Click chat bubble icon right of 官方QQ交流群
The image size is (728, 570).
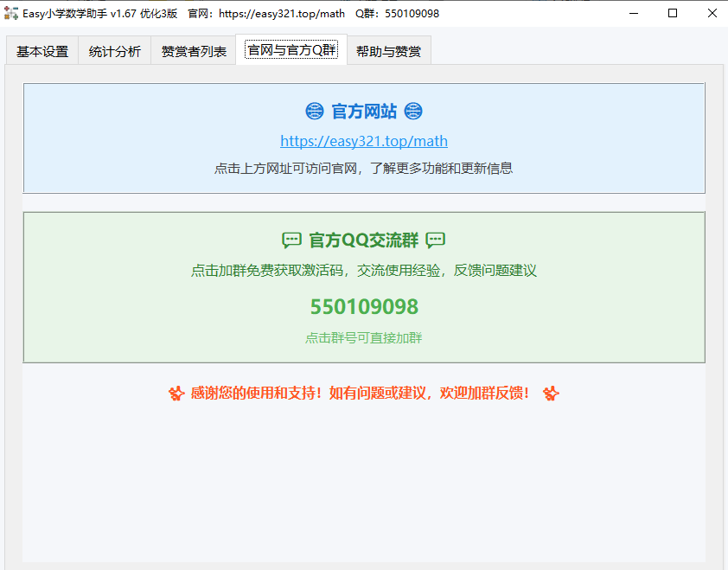436,240
